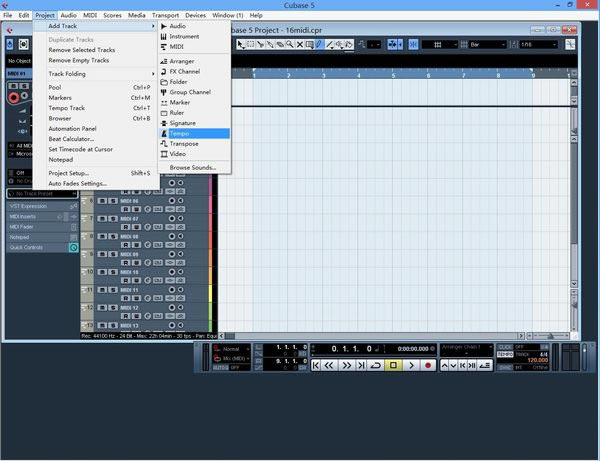Click Browse Sounds... in the submenu
Image resolution: width=600 pixels, height=461 pixels.
(x=192, y=167)
